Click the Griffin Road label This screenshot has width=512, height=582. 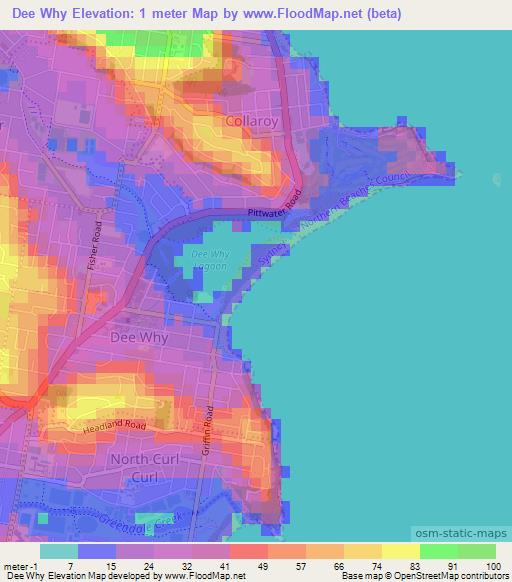pyautogui.click(x=208, y=431)
